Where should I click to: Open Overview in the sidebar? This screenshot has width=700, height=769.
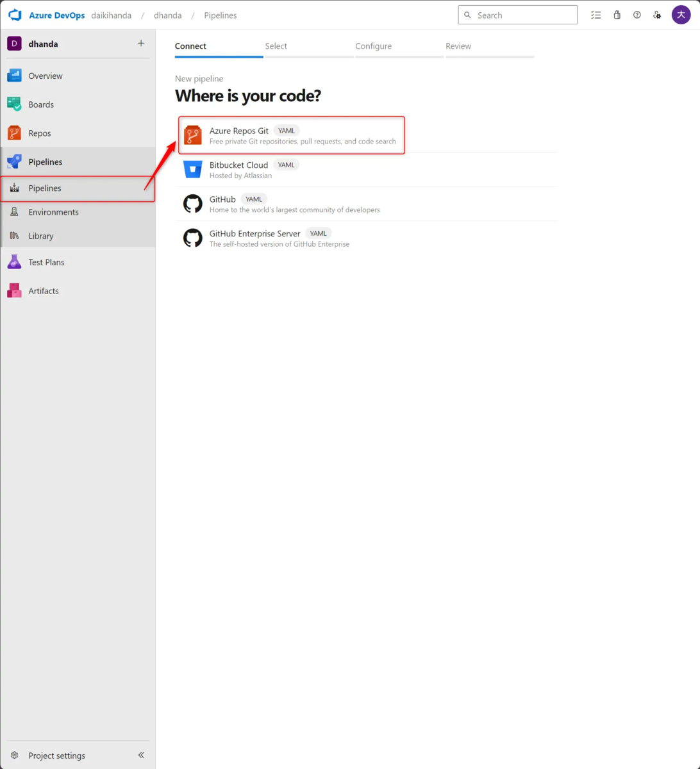(78, 76)
